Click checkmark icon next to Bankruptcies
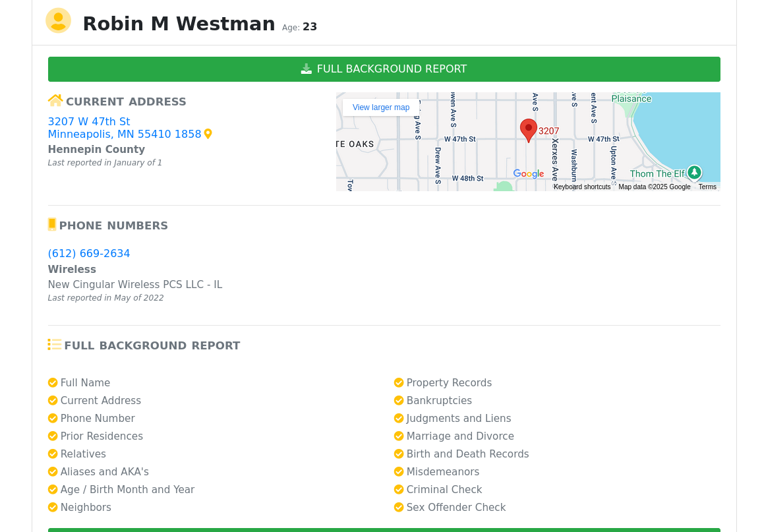This screenshot has width=762, height=532. point(399,400)
